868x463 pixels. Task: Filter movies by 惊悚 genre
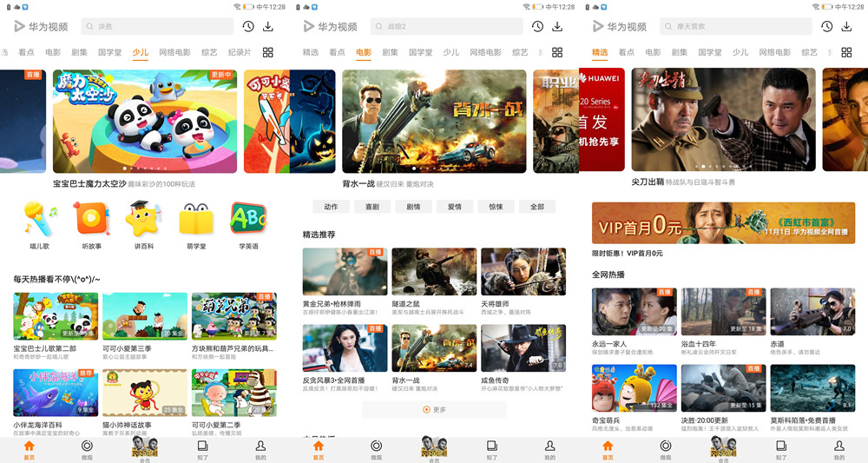496,207
